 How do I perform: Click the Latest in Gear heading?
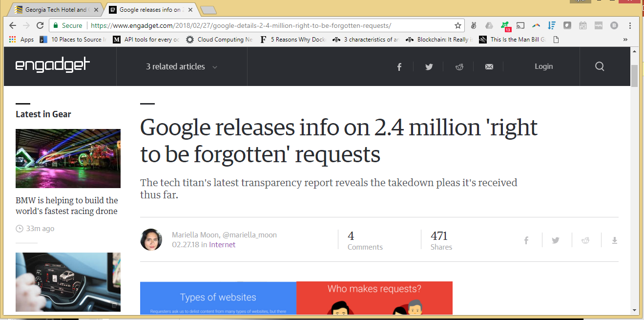[x=43, y=114]
